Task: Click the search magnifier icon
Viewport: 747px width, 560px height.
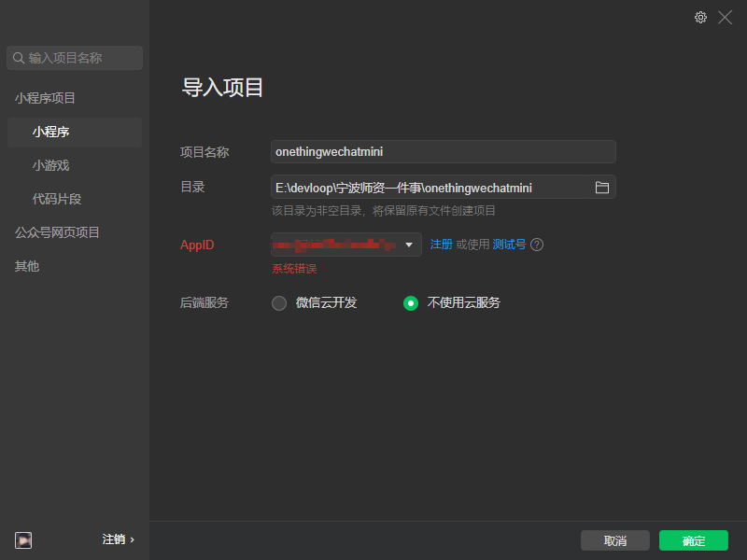Action: tap(19, 58)
